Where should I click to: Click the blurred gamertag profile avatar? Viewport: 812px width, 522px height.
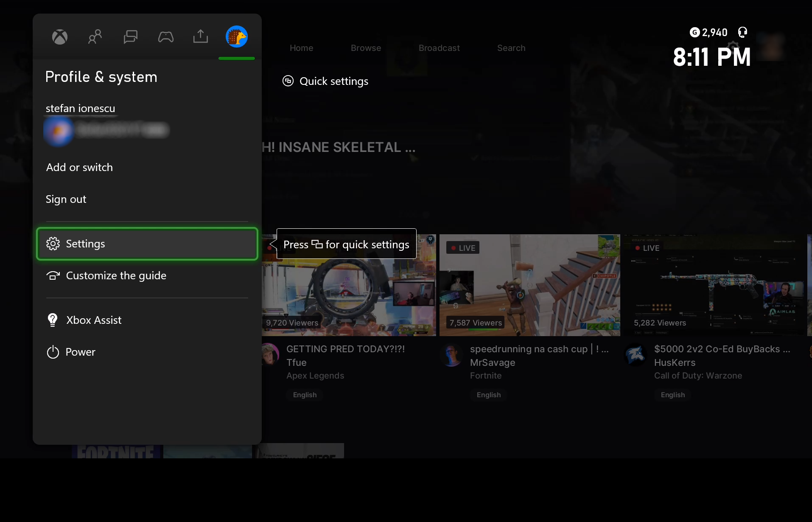tap(58, 131)
